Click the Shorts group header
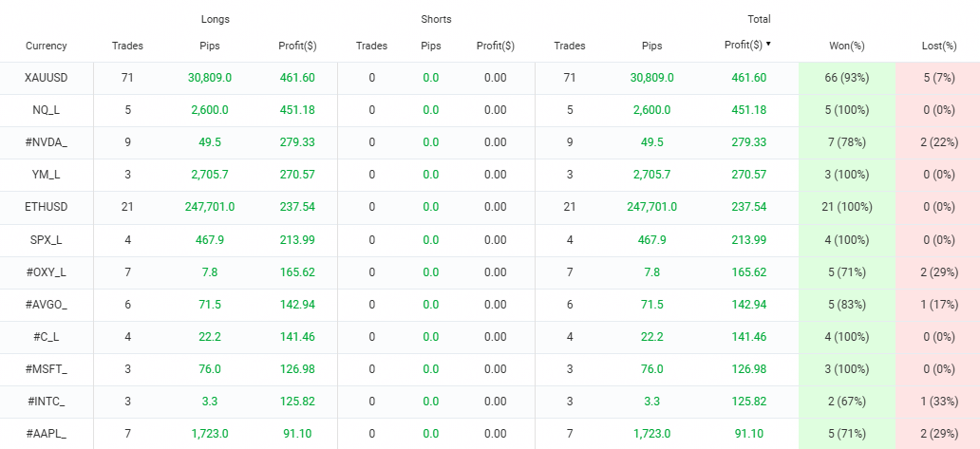This screenshot has height=449, width=980. point(437,19)
